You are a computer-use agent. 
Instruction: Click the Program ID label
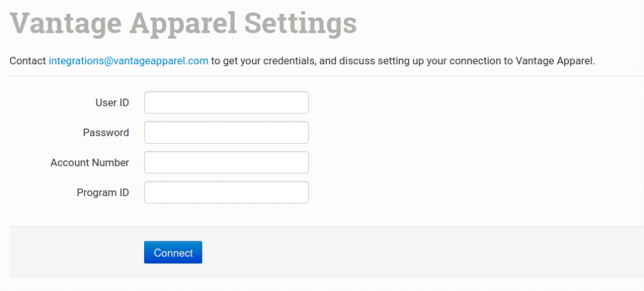pos(103,193)
